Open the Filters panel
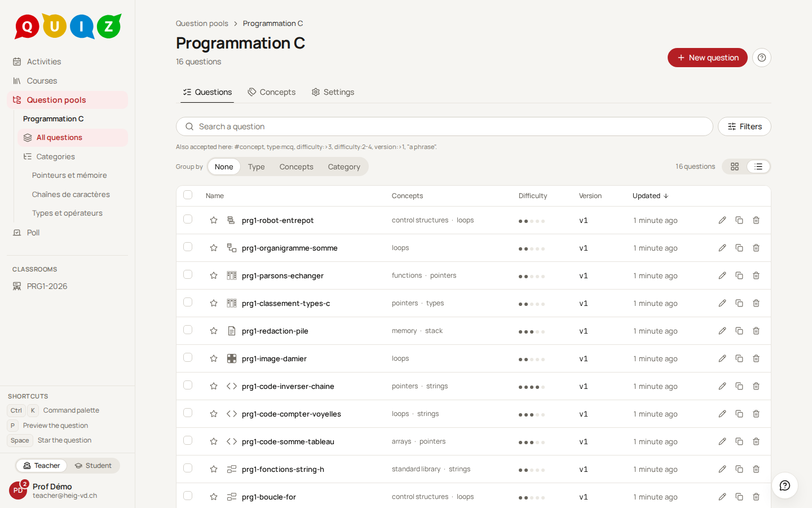This screenshot has width=812, height=508. coord(744,126)
